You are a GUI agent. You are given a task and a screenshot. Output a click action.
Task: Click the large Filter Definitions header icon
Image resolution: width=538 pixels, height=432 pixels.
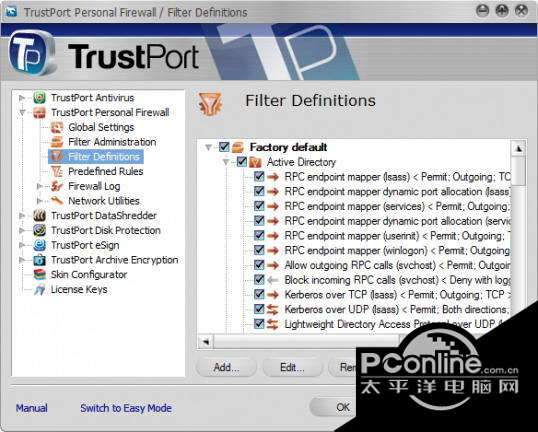point(210,104)
